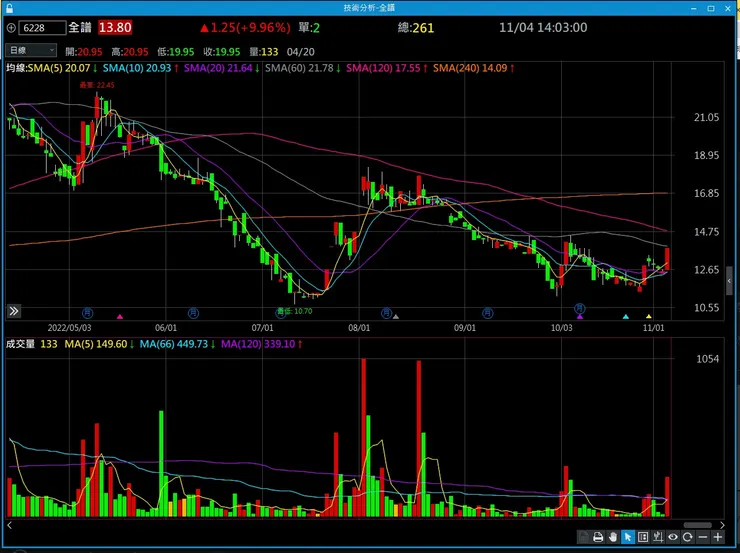The width and height of the screenshot is (740, 553).
Task: Click the 最高 22.45 high price annotation
Action: [x=97, y=85]
